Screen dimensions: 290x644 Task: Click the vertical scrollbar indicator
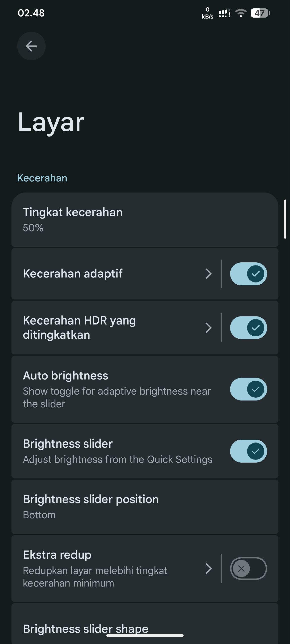click(285, 219)
